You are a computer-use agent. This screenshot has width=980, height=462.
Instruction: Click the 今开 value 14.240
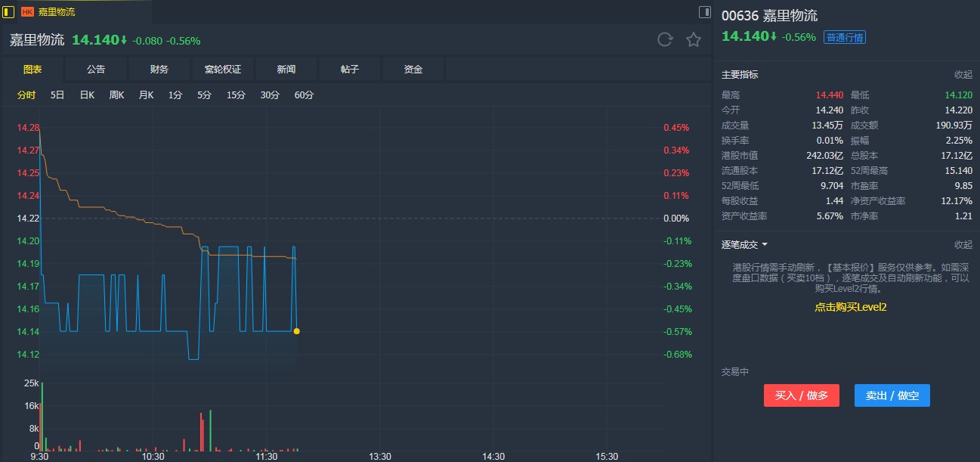pos(829,110)
